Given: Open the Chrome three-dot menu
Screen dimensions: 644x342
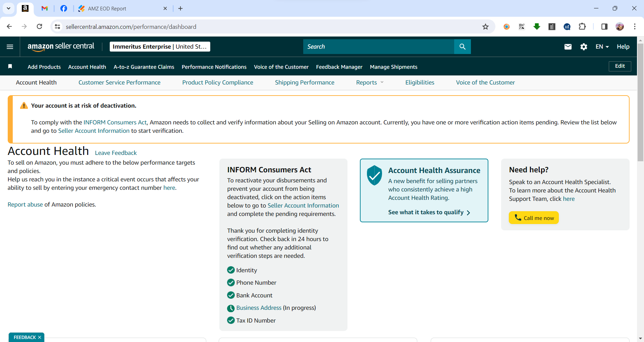Looking at the screenshot, I should (635, 26).
